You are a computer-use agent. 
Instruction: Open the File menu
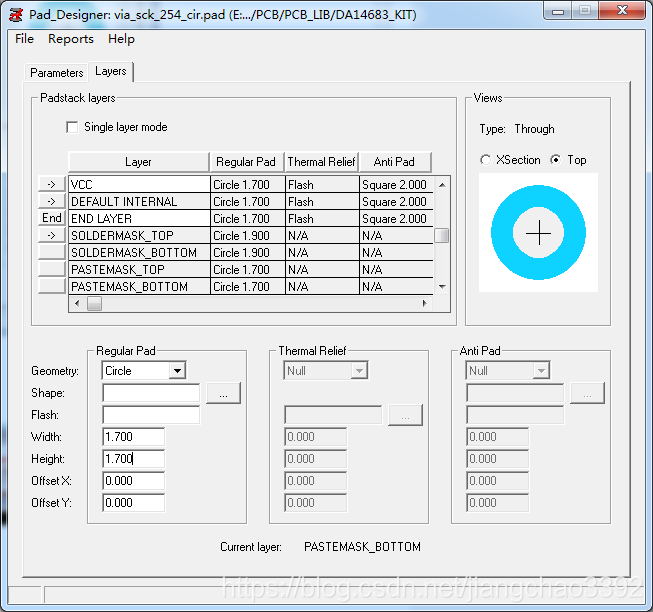coord(24,39)
